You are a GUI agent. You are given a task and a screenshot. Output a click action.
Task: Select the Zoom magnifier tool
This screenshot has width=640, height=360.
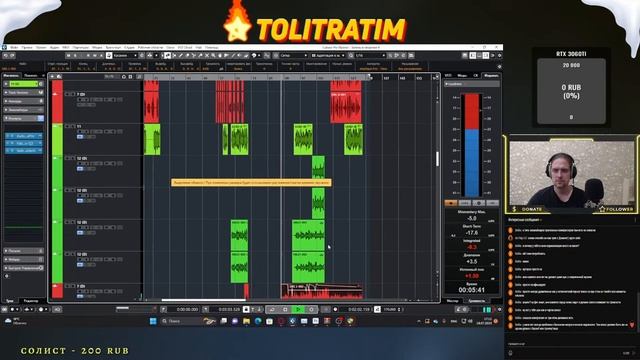(213, 55)
